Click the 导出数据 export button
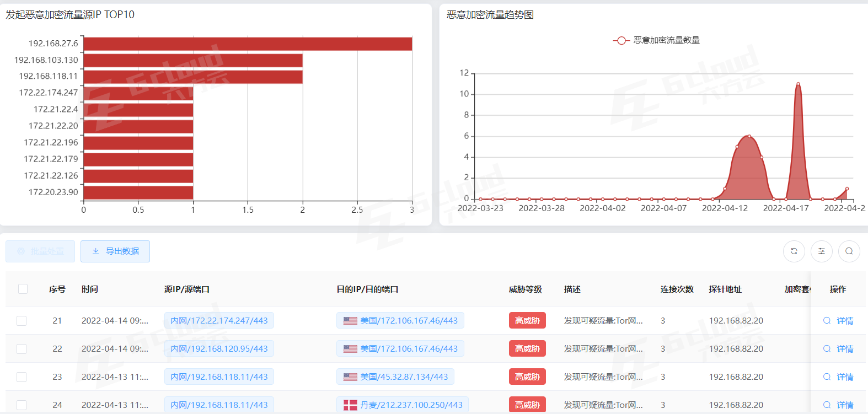Viewport: 868px width, 414px height. (x=115, y=251)
